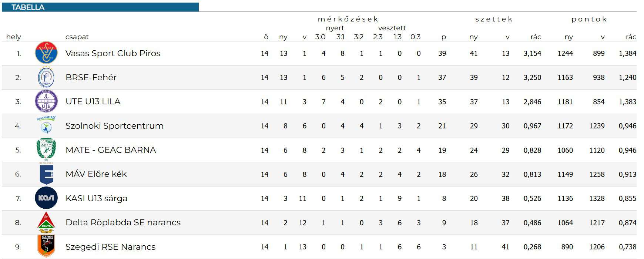Click the Delta Röplabda triangle logo
This screenshot has width=644, height=259.
point(46,222)
